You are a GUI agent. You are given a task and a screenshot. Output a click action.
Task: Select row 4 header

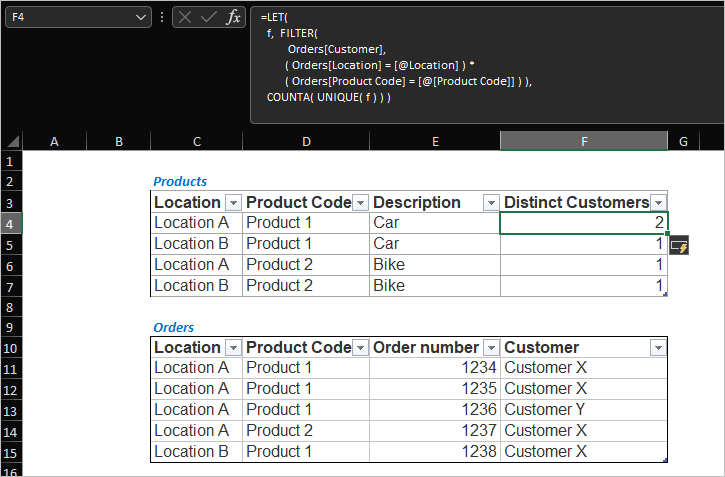tap(10, 223)
